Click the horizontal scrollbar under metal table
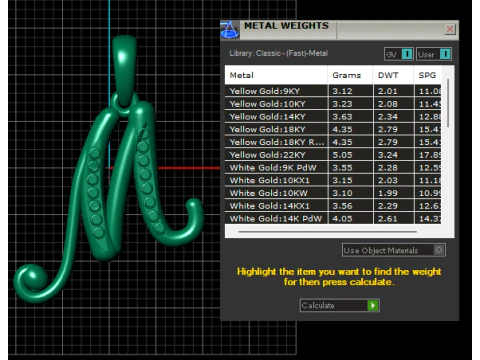Screen dimensions: 480x360 [328, 231]
